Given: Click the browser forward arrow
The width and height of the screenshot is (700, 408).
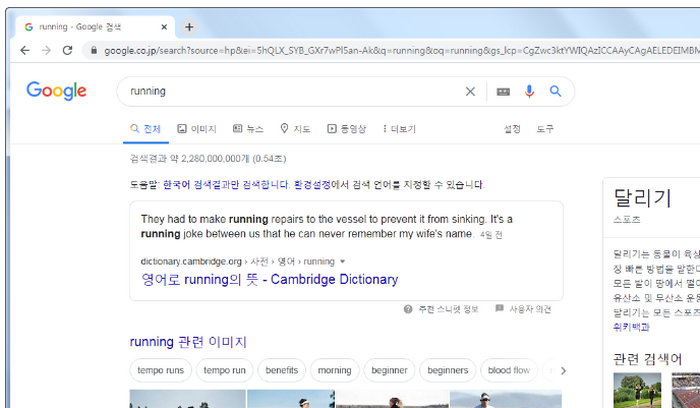Looking at the screenshot, I should tap(46, 50).
